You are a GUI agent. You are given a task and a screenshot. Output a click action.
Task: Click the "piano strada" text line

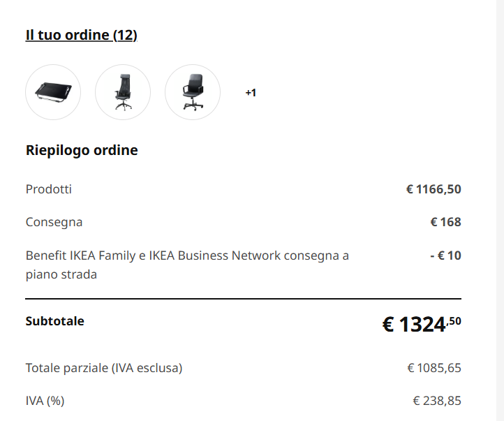pos(61,274)
